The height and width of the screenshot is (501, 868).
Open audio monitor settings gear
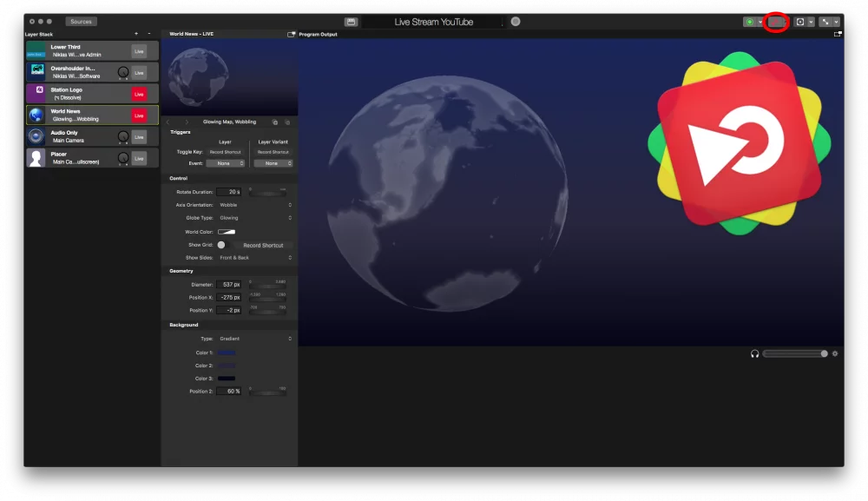835,353
